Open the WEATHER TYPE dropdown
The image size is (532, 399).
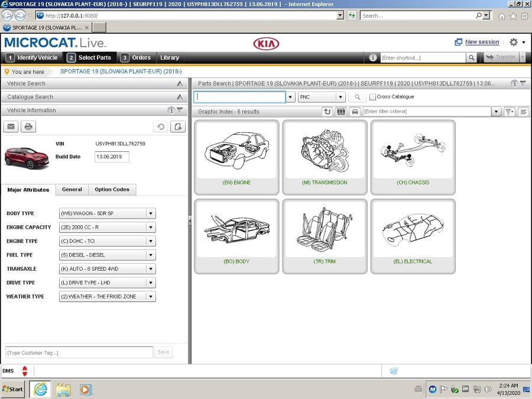pyautogui.click(x=107, y=297)
